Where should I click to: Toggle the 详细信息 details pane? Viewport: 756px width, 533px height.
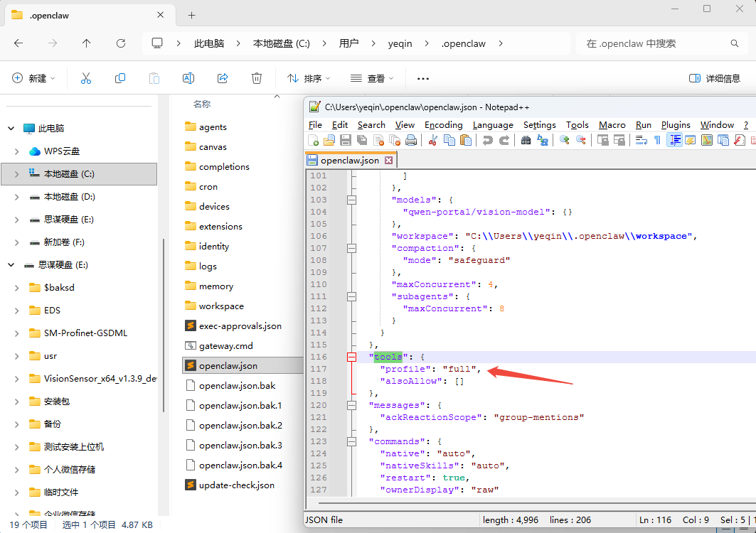pyautogui.click(x=715, y=78)
